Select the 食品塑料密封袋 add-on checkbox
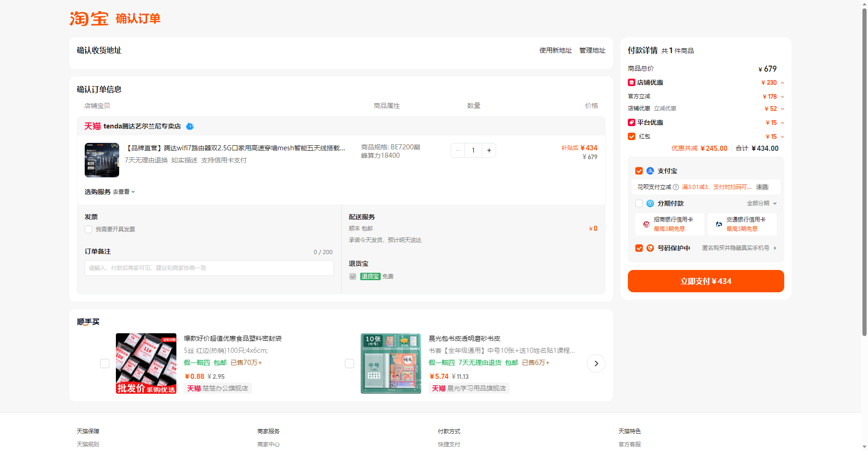This screenshot has width=868, height=451. pos(105,363)
